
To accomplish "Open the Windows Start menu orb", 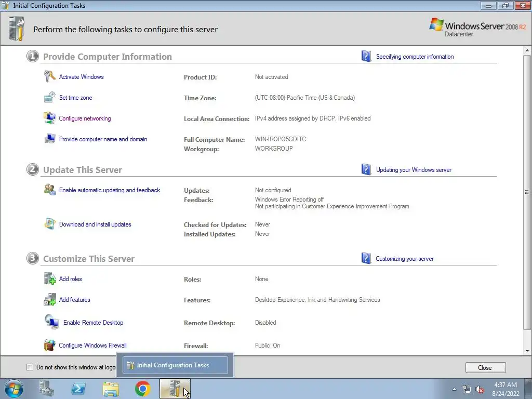I will tap(14, 389).
